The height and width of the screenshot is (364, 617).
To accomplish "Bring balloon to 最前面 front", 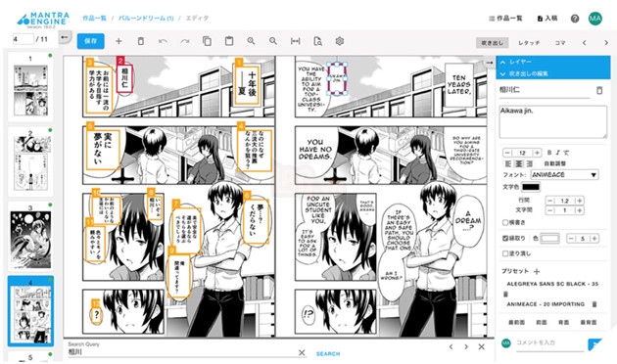I will 517,322.
